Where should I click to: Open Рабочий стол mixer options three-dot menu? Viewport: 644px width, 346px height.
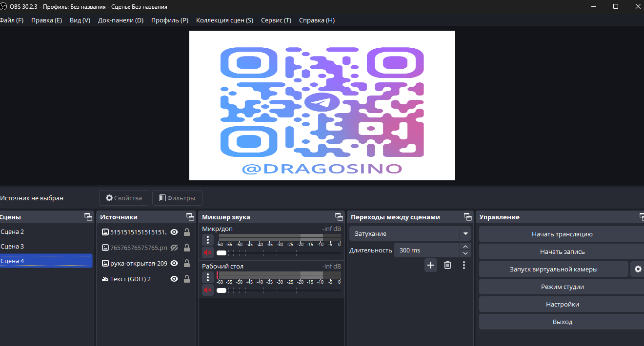pos(208,277)
